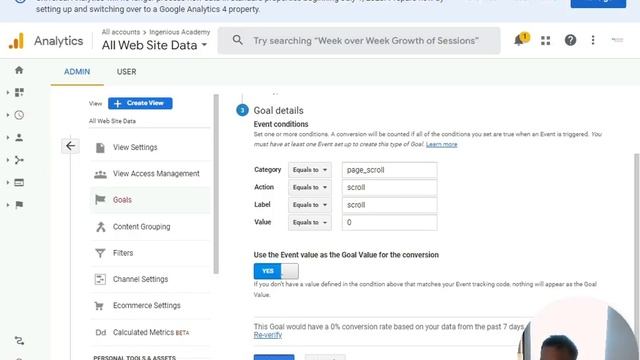Click the Goal details step 3 heading

coord(278,111)
